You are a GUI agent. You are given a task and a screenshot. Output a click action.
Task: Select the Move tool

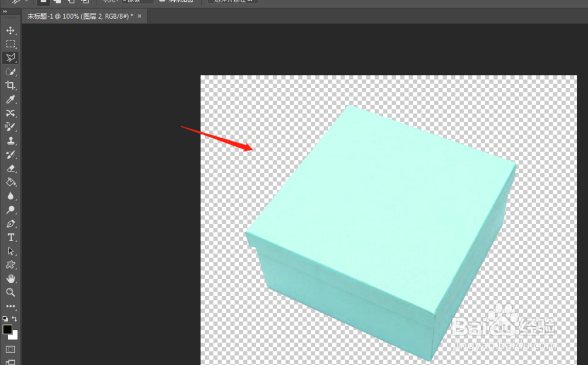coord(11,31)
